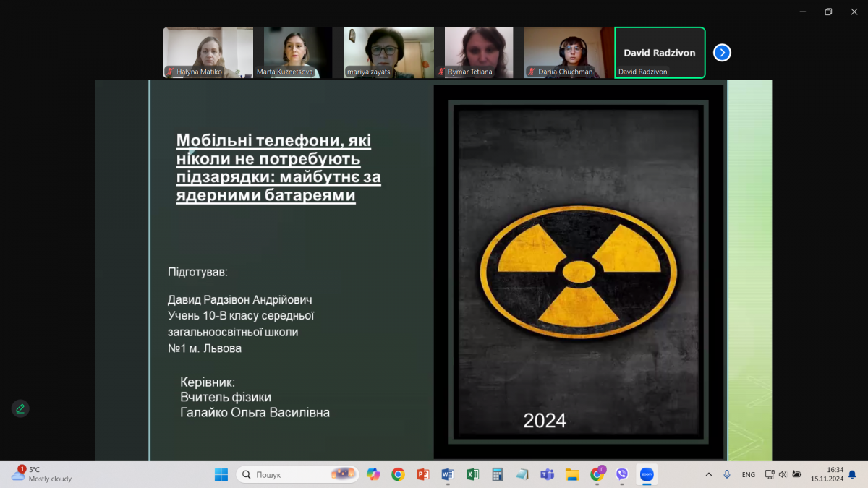Open Zoom from the taskbar
The image size is (868, 488).
pyautogui.click(x=647, y=474)
